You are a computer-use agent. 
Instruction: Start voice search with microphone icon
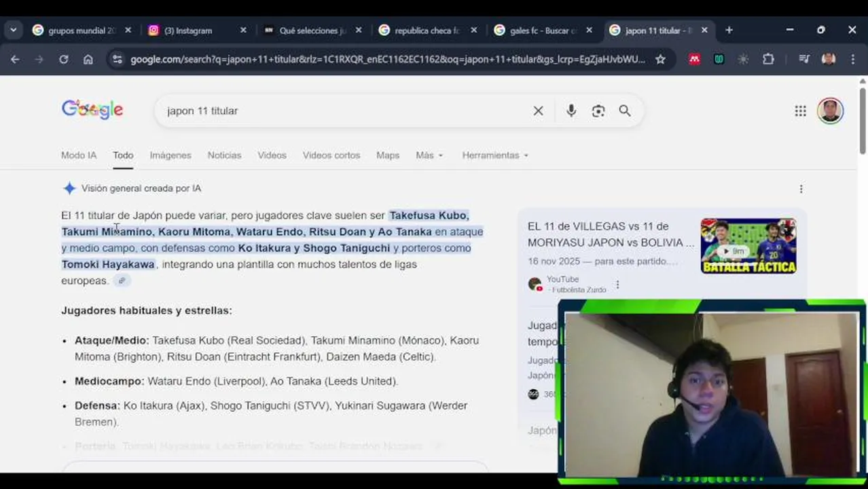click(x=571, y=111)
